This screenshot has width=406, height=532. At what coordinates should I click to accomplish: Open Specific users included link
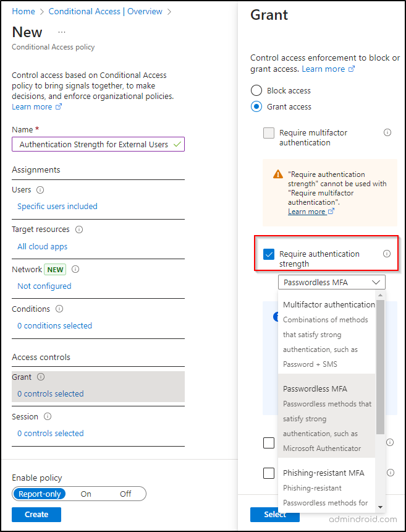click(57, 207)
